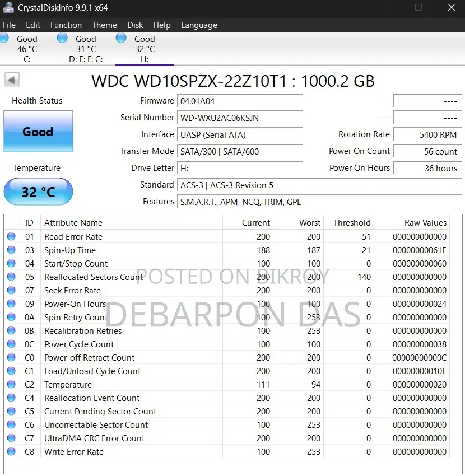Click the Interface field UASP (Serial ATA)
Screen dimensions: 465x476
pos(240,134)
